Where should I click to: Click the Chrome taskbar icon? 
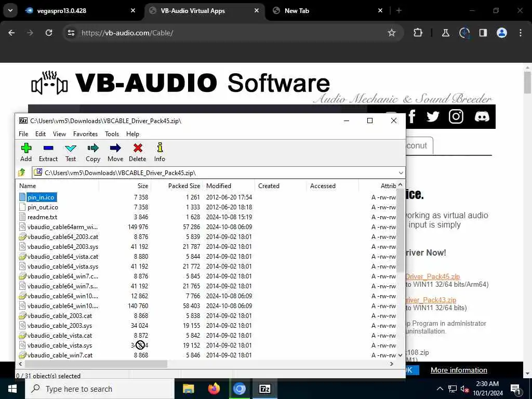(x=239, y=389)
